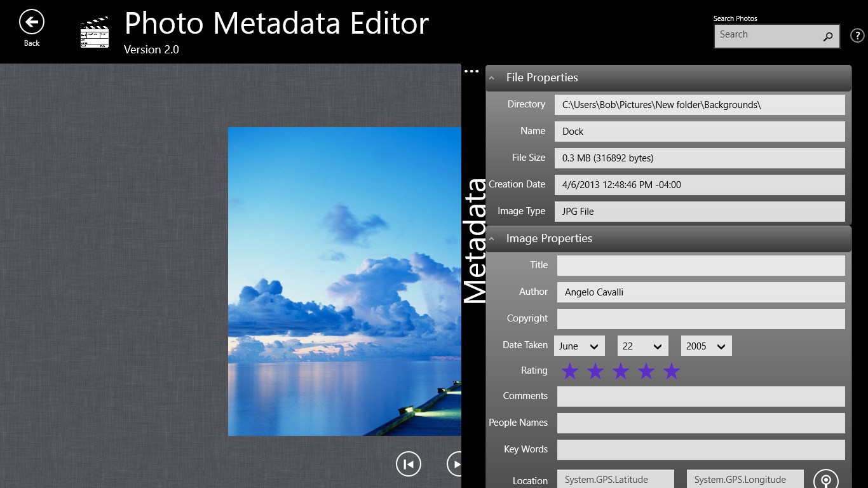Open the help question mark icon
This screenshot has width=868, height=488.
[x=857, y=36]
